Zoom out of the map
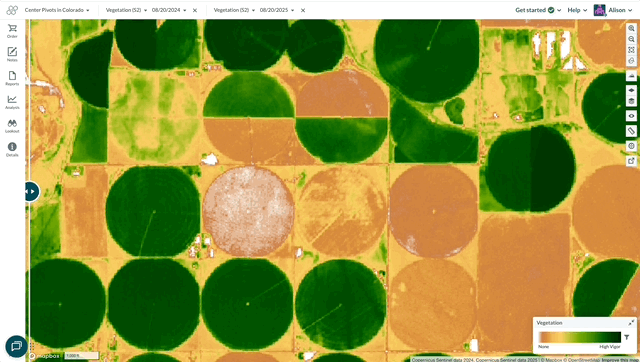Image resolution: width=640 pixels, height=362 pixels. point(631,39)
